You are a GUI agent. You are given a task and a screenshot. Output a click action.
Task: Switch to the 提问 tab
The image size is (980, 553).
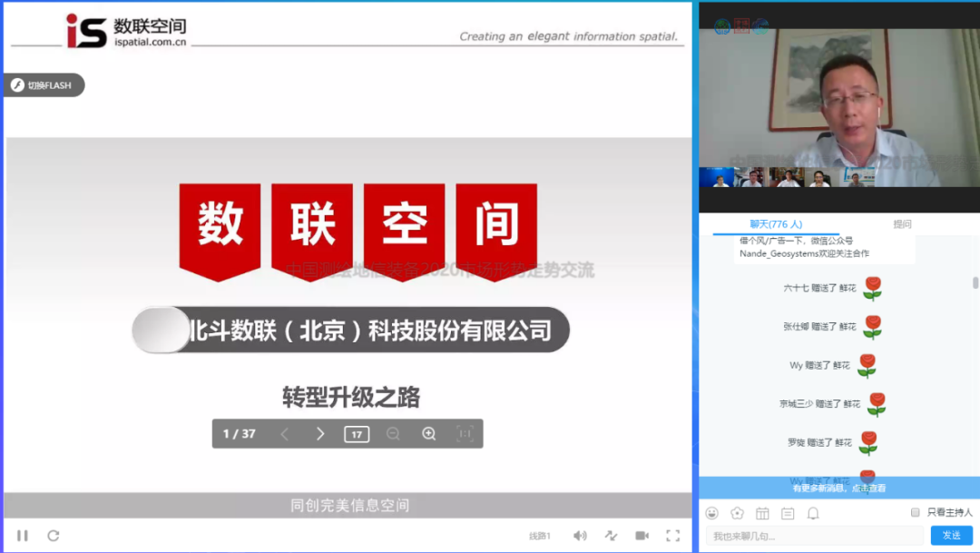point(902,224)
